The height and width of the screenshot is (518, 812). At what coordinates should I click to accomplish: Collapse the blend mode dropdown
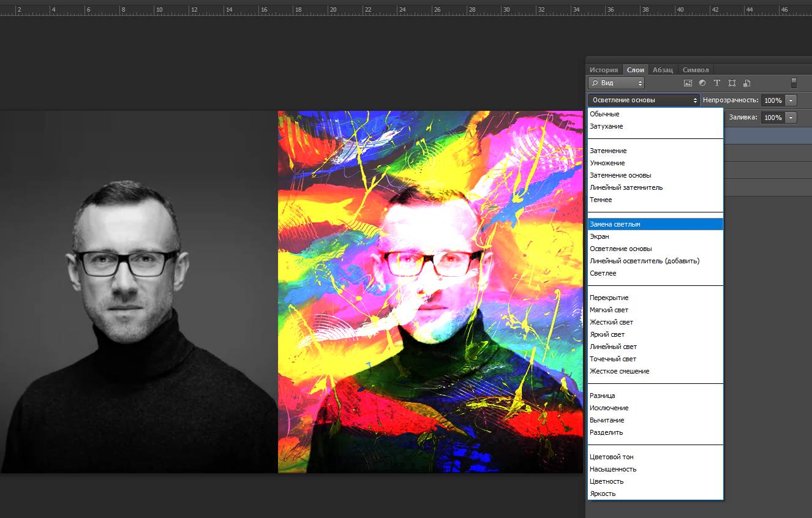(643, 100)
